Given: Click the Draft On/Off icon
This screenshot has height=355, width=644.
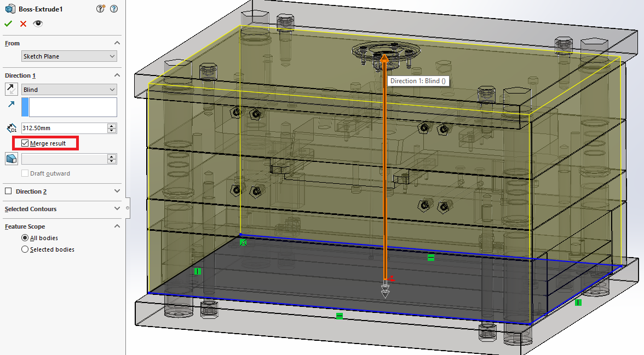Looking at the screenshot, I should coord(11,159).
